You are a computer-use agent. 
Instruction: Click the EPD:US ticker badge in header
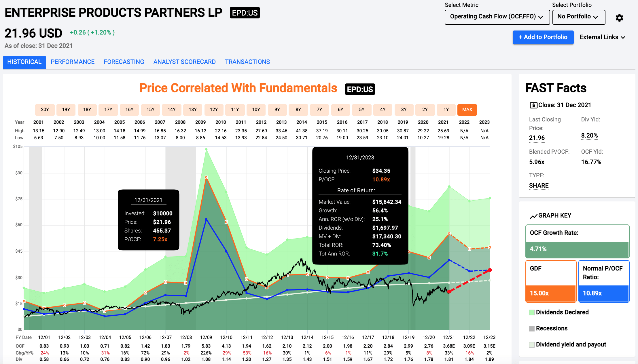pyautogui.click(x=245, y=13)
